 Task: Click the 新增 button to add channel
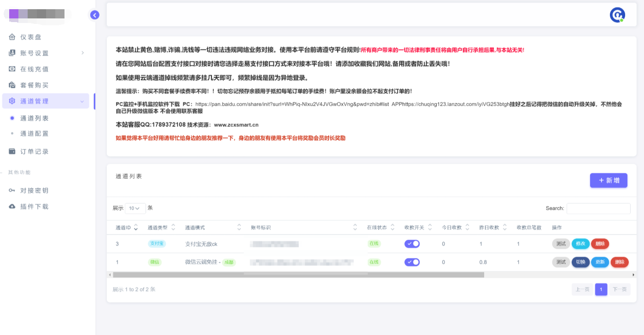(x=608, y=180)
